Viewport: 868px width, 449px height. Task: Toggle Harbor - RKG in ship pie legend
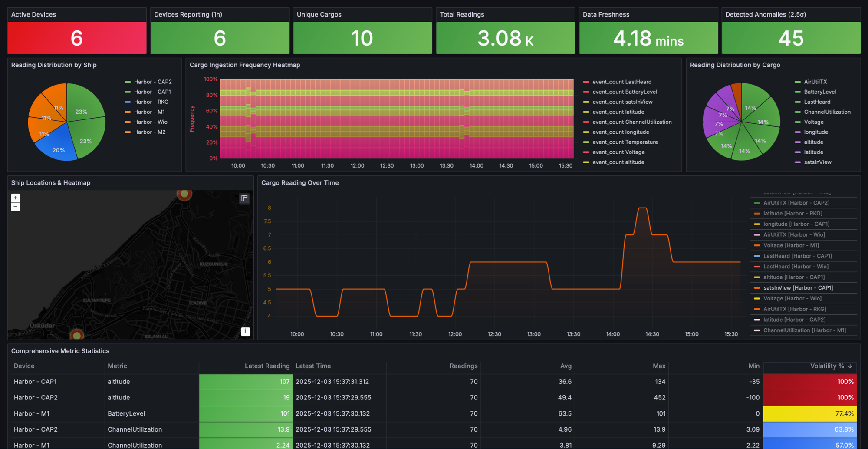click(x=151, y=102)
